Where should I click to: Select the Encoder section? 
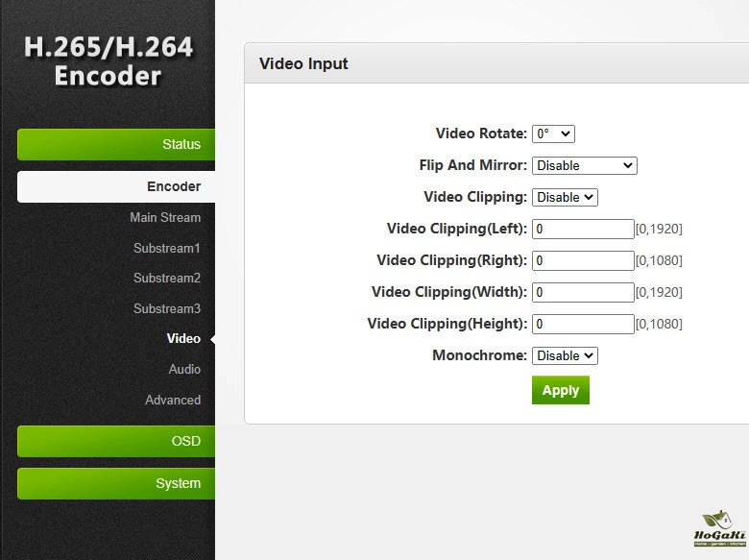(x=116, y=186)
